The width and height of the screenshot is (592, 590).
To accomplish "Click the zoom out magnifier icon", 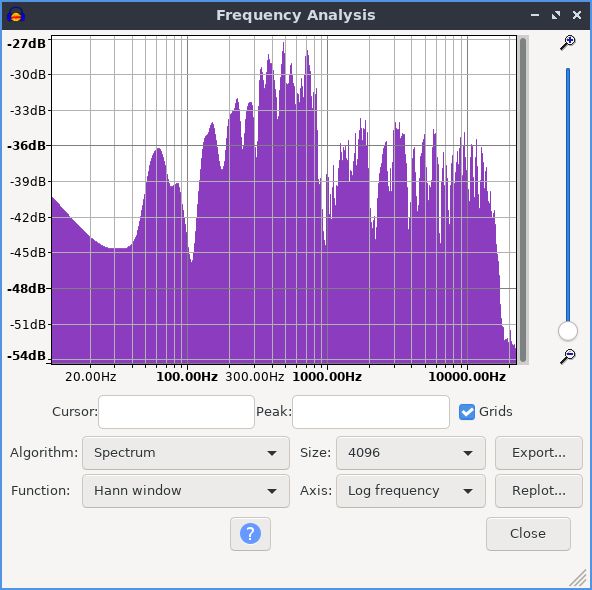I will pyautogui.click(x=567, y=356).
